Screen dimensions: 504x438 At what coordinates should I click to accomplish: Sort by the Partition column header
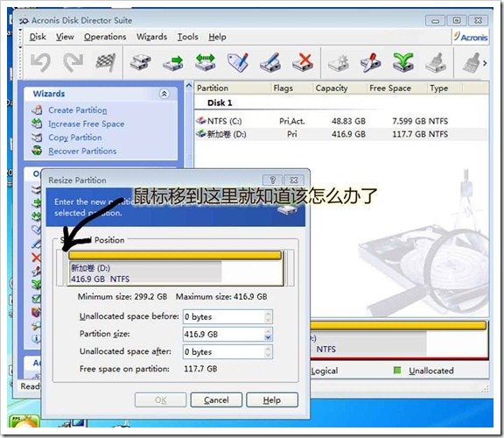click(233, 88)
